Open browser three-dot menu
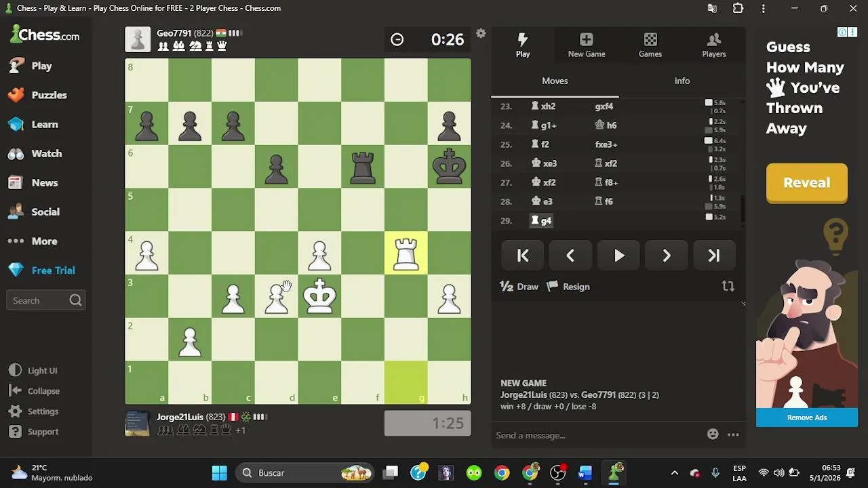This screenshot has height=488, width=868. 764,8
